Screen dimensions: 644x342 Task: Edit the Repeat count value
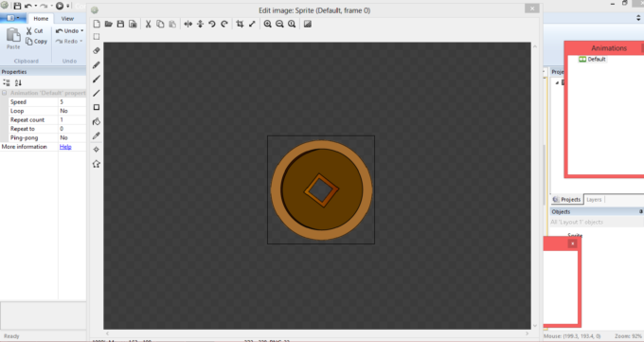[72, 119]
